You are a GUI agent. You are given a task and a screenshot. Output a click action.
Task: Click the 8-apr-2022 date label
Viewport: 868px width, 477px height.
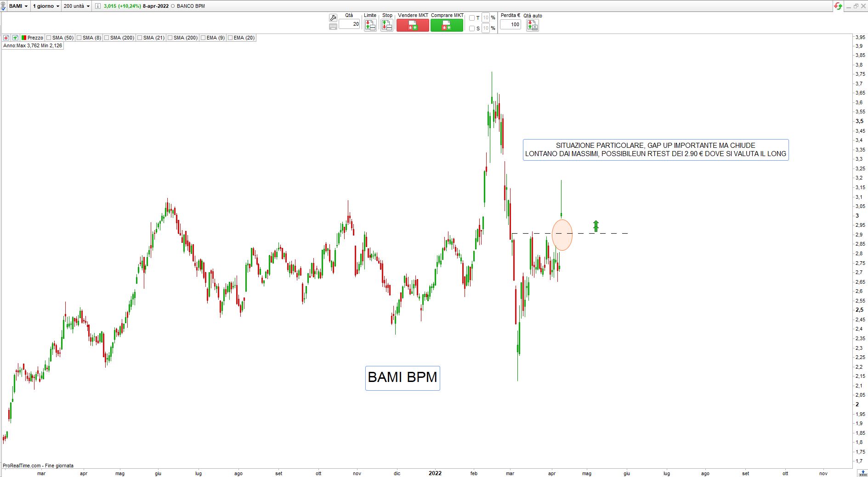click(156, 6)
